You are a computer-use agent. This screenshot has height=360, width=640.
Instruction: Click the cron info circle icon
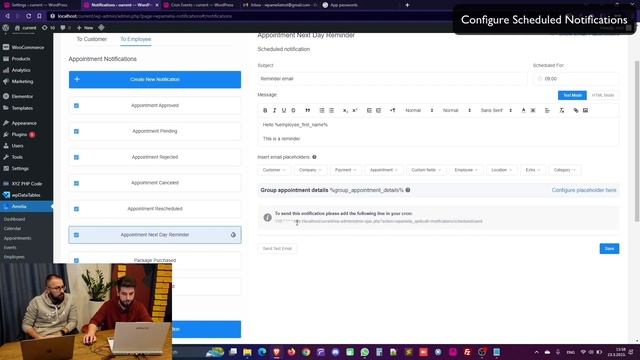click(267, 218)
